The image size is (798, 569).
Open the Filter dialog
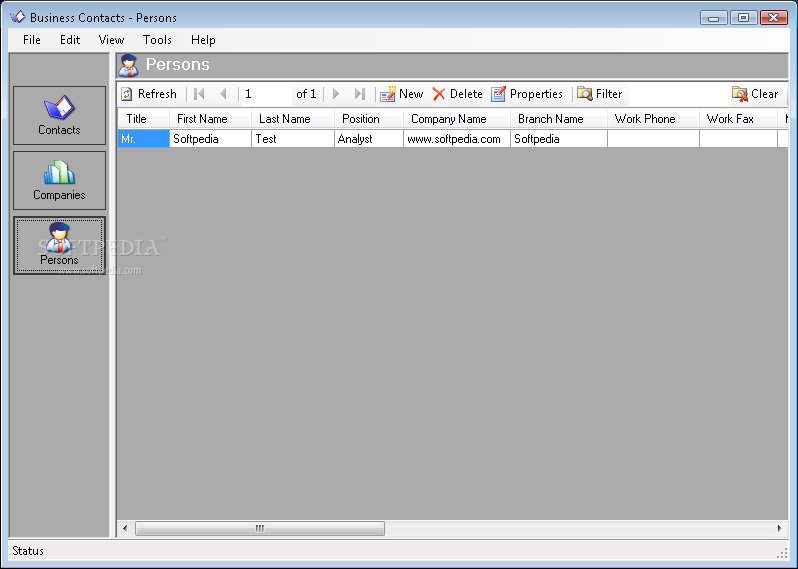[x=600, y=94]
